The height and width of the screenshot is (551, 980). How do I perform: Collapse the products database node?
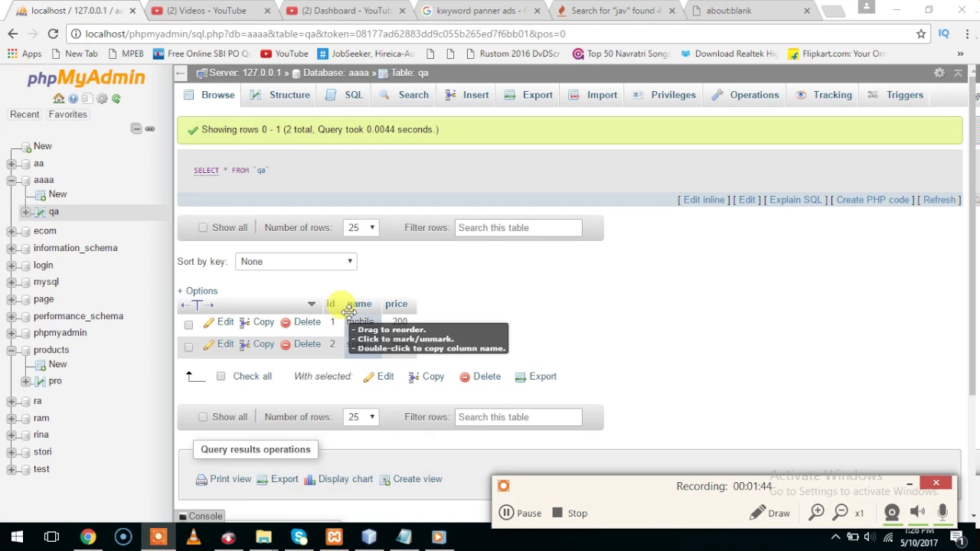11,350
